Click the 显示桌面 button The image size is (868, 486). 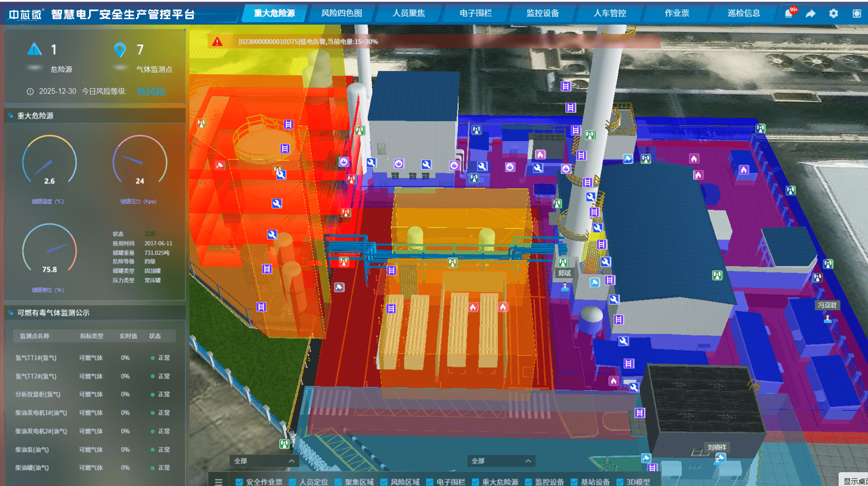[854, 481]
